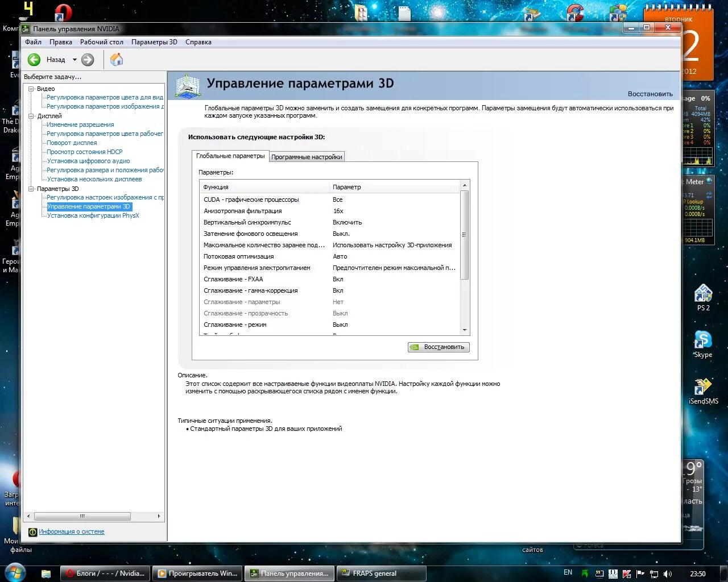The image size is (728, 582).
Task: Click the Восстановить button below the list
Action: pyautogui.click(x=439, y=347)
